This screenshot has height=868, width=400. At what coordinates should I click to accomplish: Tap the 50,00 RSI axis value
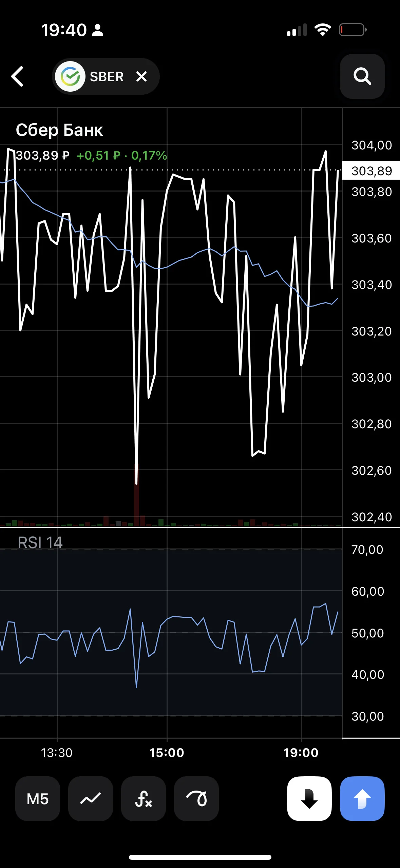pos(367,633)
